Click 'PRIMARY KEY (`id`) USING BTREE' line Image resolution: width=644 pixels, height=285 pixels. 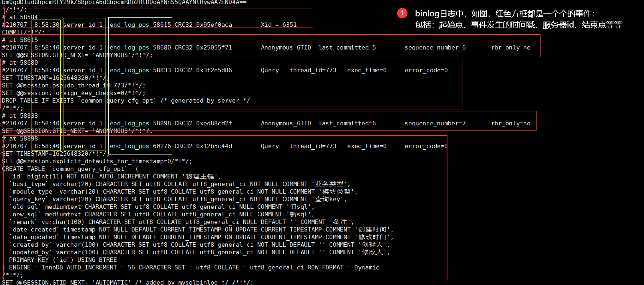pos(63,260)
